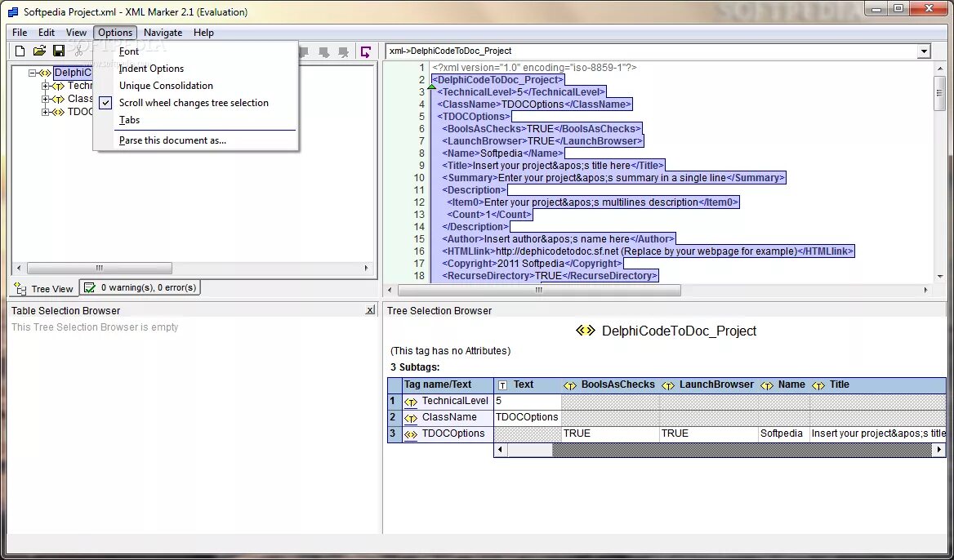The image size is (954, 560).
Task: Open the Tabs menu entry
Action: 130,120
